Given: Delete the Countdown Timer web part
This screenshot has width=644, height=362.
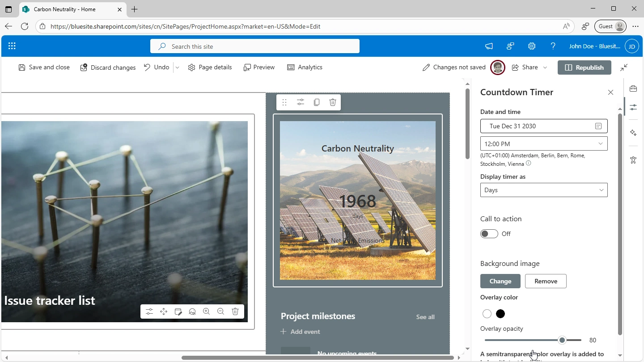Looking at the screenshot, I should pyautogui.click(x=332, y=102).
